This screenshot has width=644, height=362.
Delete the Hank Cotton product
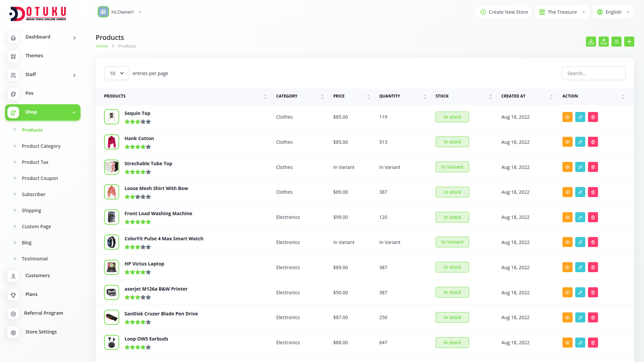(x=593, y=142)
